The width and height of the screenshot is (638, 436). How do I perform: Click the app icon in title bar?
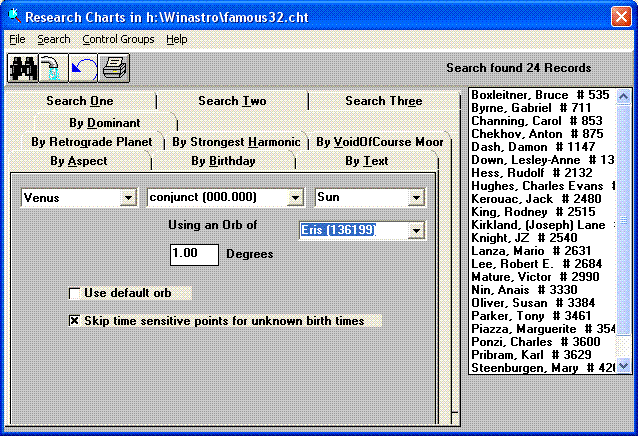coord(12,16)
